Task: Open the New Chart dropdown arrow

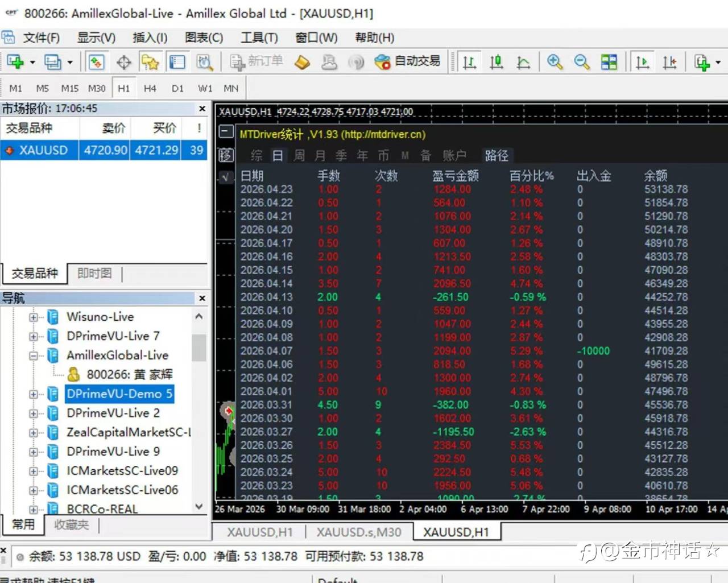Action: pyautogui.click(x=31, y=61)
